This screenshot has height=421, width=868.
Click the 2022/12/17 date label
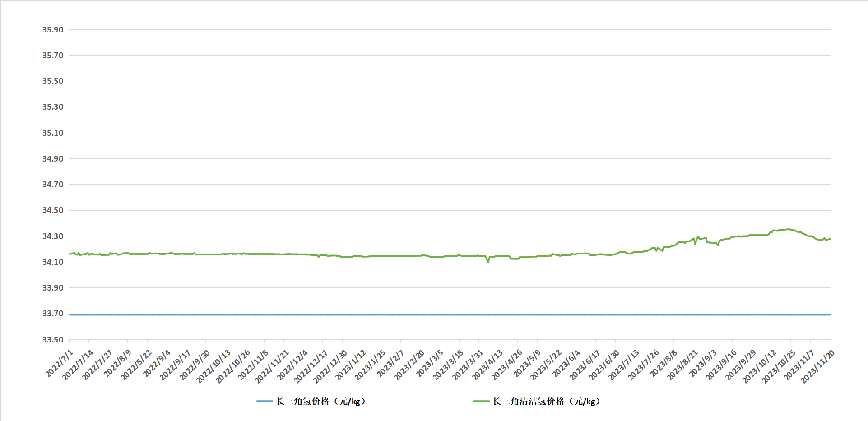point(310,366)
